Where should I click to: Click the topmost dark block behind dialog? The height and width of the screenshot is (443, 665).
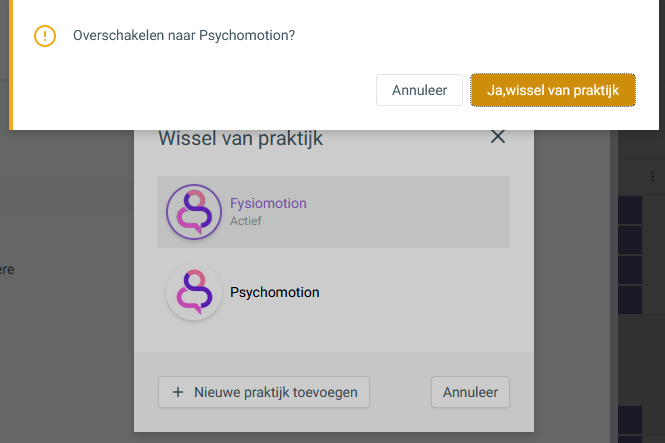coord(630,210)
